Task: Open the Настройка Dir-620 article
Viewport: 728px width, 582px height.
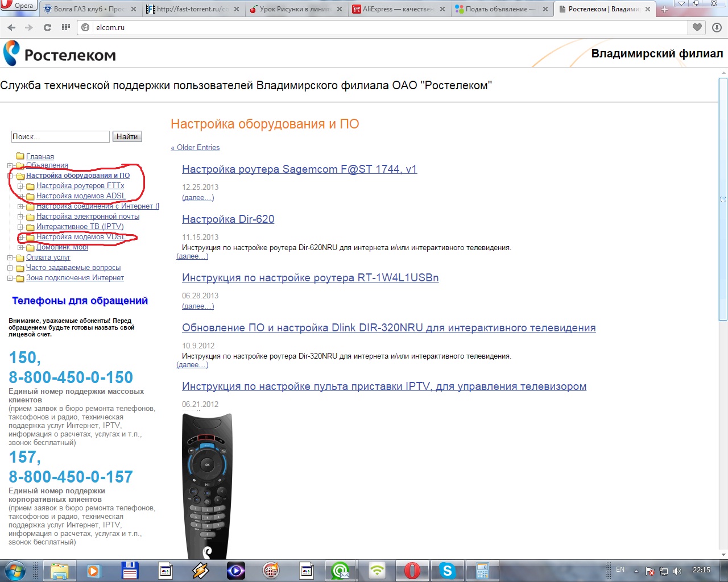Action: pyautogui.click(x=228, y=219)
